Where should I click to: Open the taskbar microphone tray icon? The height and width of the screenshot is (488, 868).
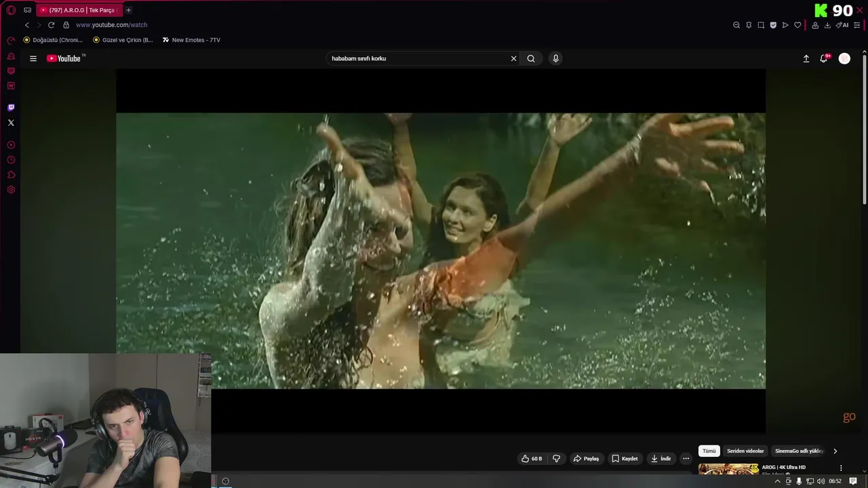click(x=799, y=481)
